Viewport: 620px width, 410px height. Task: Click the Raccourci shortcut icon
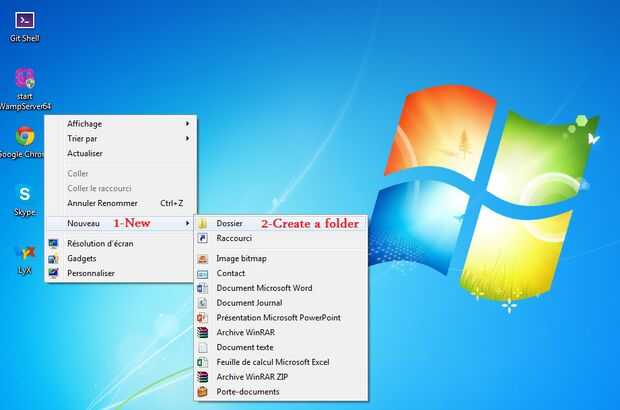202,238
